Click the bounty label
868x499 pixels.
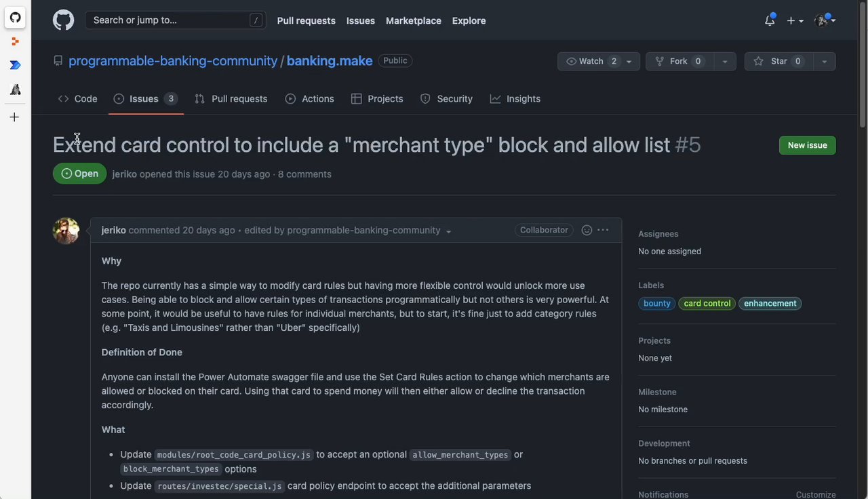coord(656,304)
